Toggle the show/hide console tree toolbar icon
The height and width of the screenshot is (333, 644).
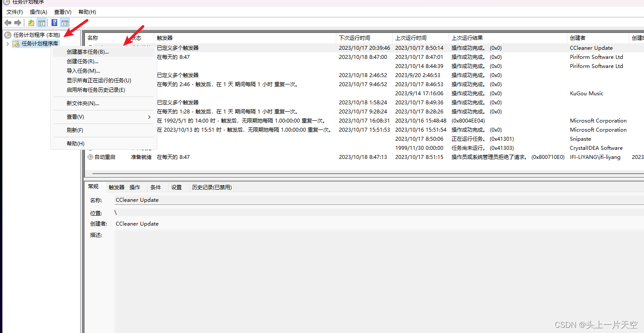pyautogui.click(x=42, y=23)
